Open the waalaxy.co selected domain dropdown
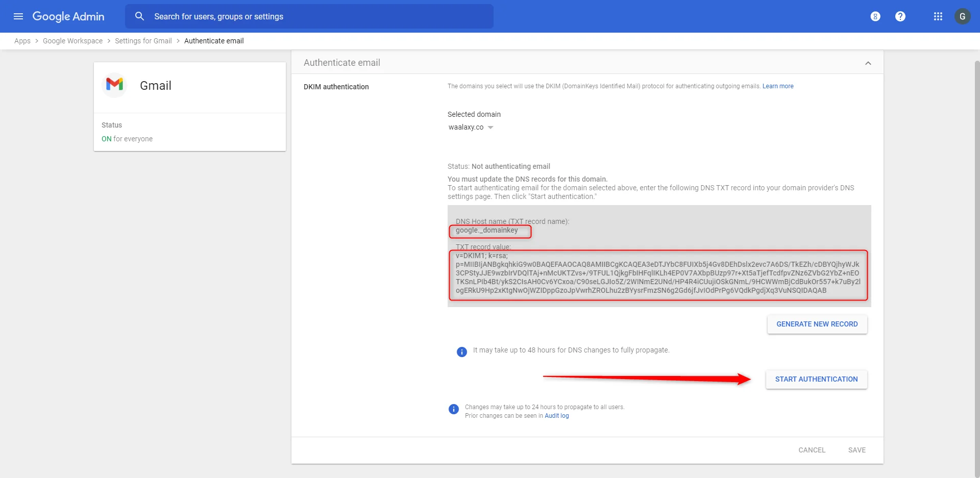Image resolution: width=980 pixels, height=478 pixels. pyautogui.click(x=471, y=128)
